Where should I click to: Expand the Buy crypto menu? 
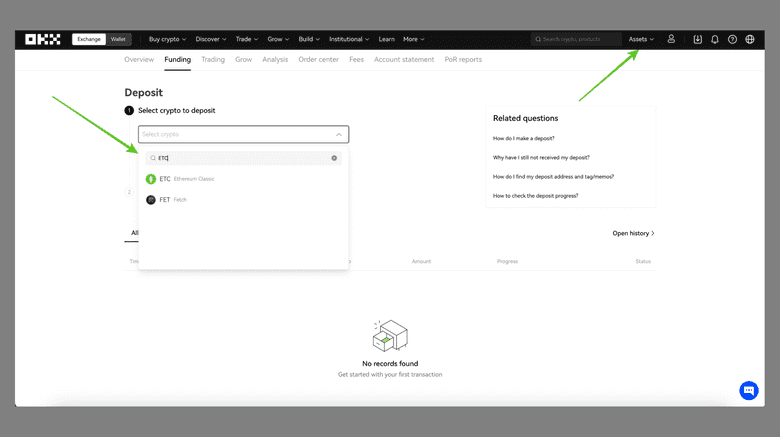point(167,39)
